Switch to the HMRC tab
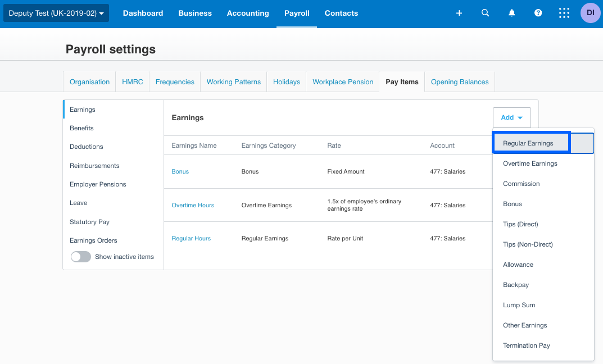 tap(133, 82)
